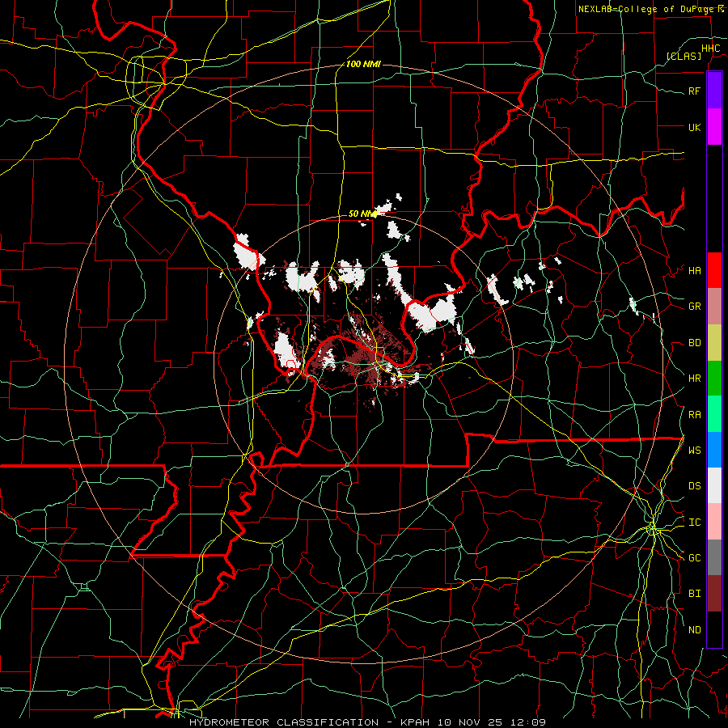Click the 50 NMI range ring label
The image size is (728, 728).
(363, 214)
